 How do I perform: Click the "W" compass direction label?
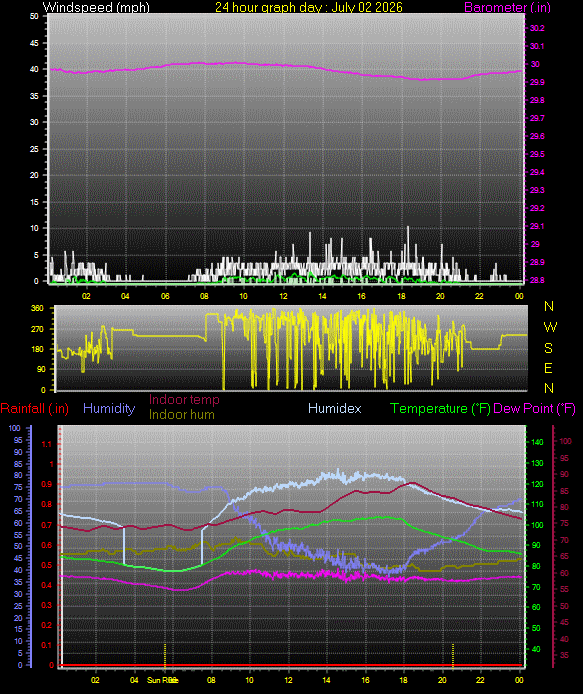[550, 327]
